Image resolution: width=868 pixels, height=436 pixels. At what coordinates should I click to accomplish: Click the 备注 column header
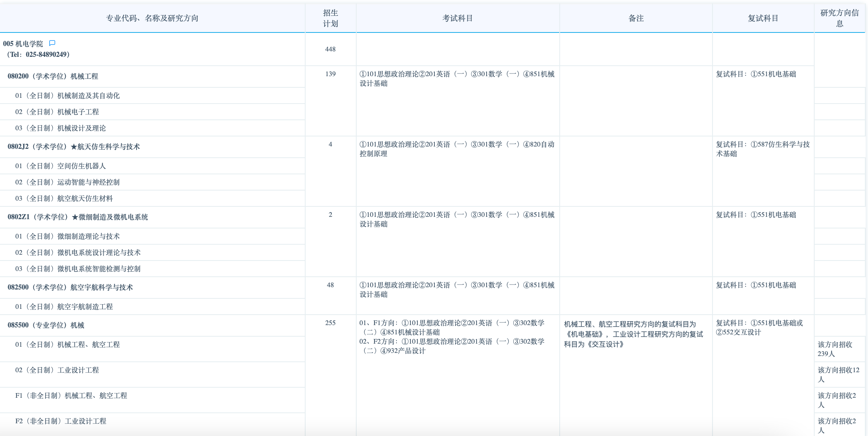pos(635,17)
